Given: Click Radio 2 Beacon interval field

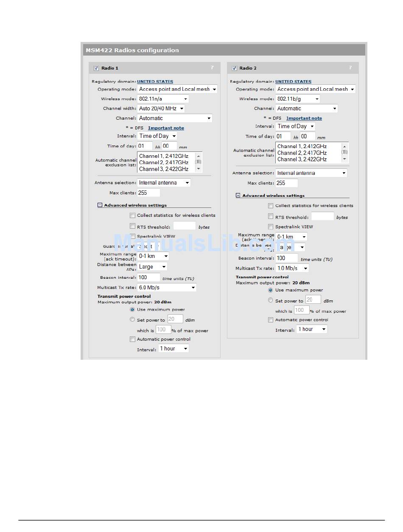Looking at the screenshot, I should [287, 258].
